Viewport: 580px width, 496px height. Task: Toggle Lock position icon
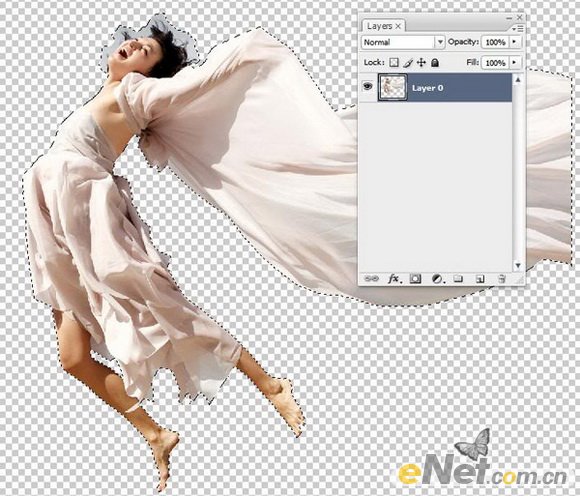421,63
